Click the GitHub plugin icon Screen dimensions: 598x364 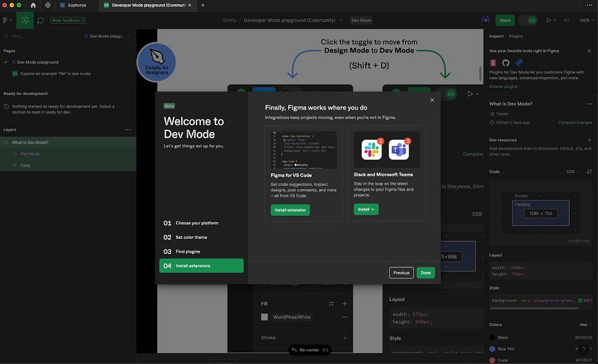pyautogui.click(x=506, y=63)
